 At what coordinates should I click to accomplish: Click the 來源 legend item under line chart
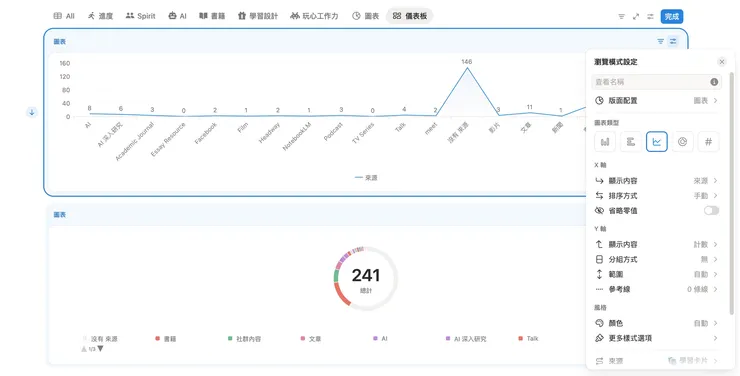(366, 178)
